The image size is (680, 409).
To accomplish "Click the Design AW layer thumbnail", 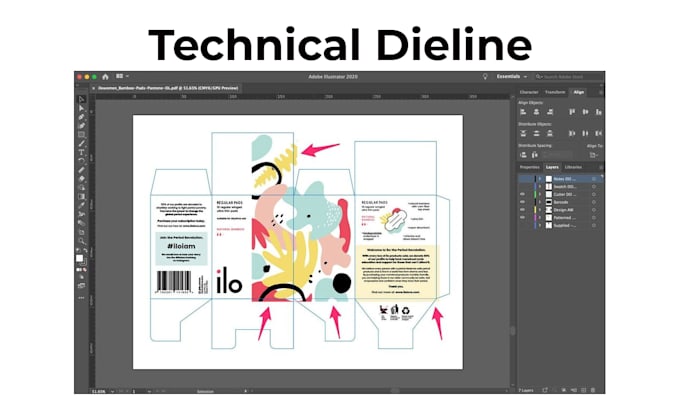I will 549,210.
